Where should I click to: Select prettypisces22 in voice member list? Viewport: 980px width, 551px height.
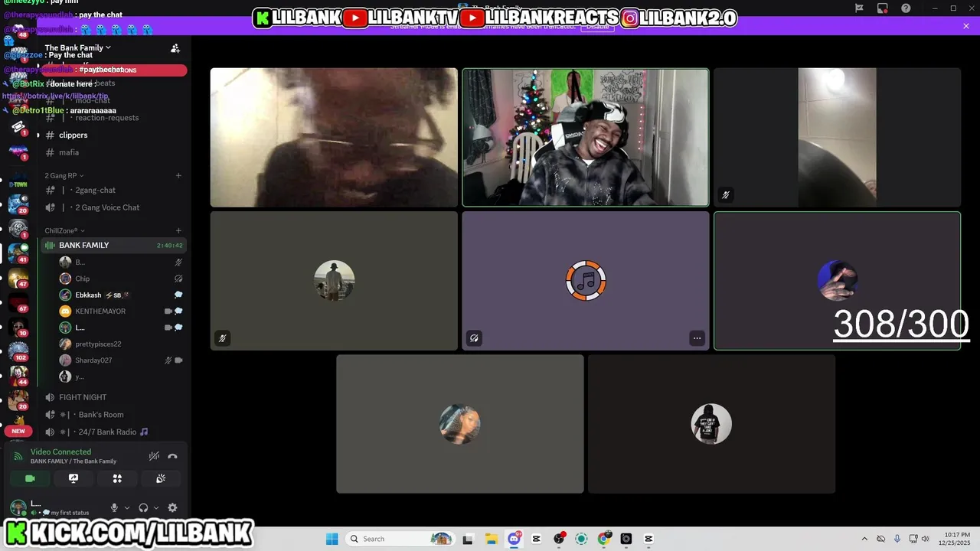[121, 344]
